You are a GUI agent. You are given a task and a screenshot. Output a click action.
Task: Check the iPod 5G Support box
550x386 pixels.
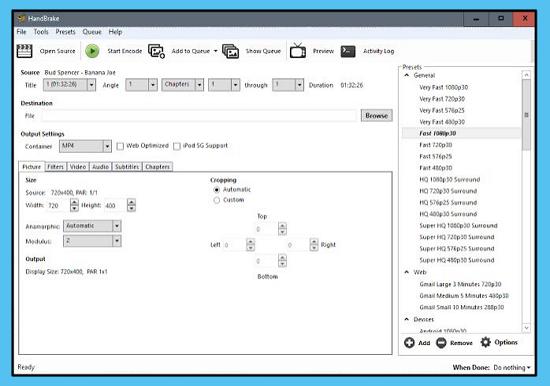point(177,146)
